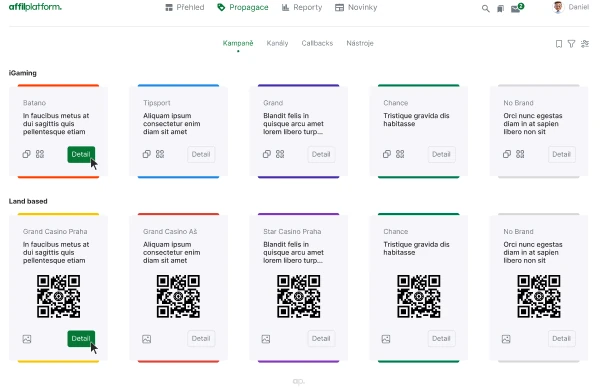Open QR grid icon on Grand card
The image size is (606, 388).
click(x=280, y=154)
